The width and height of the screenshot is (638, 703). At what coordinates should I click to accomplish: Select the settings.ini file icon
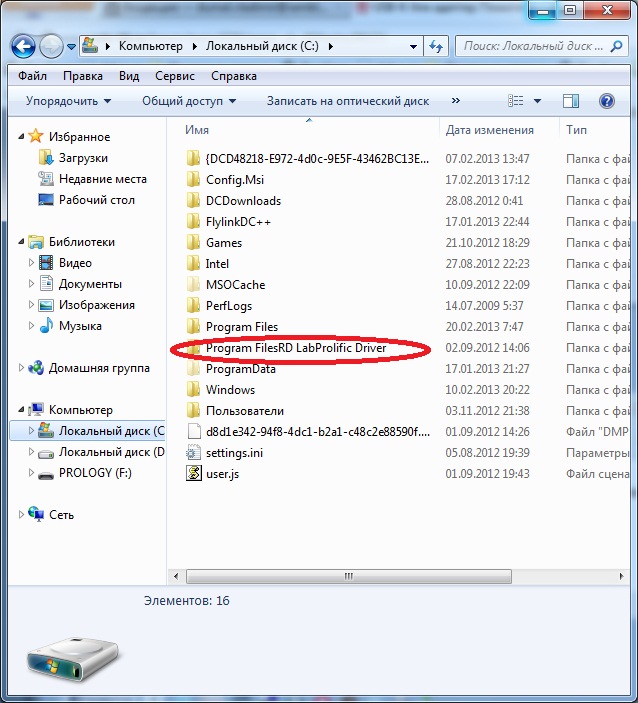tap(193, 453)
